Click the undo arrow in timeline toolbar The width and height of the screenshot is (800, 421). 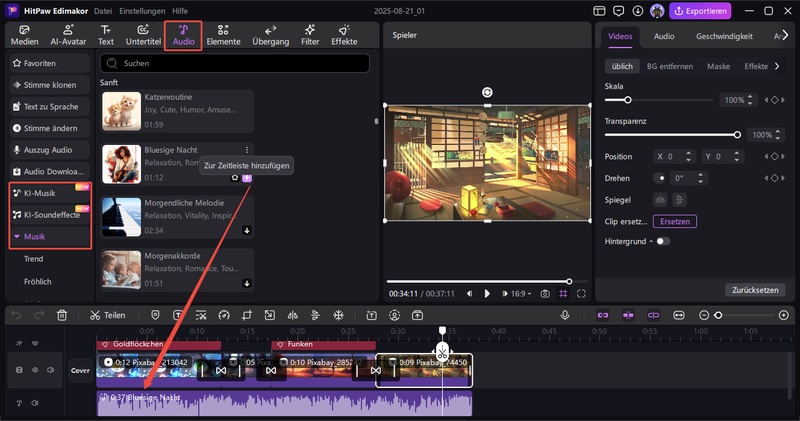pos(16,315)
